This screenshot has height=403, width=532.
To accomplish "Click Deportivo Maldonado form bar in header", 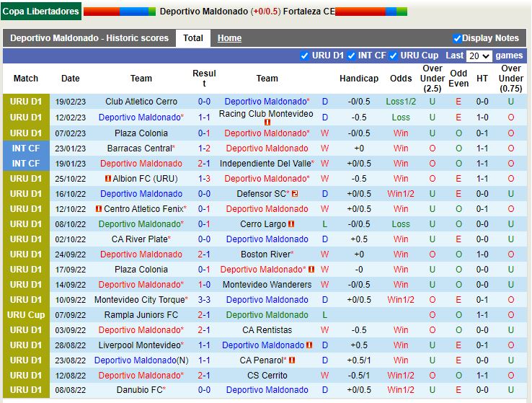I will tap(120, 12).
